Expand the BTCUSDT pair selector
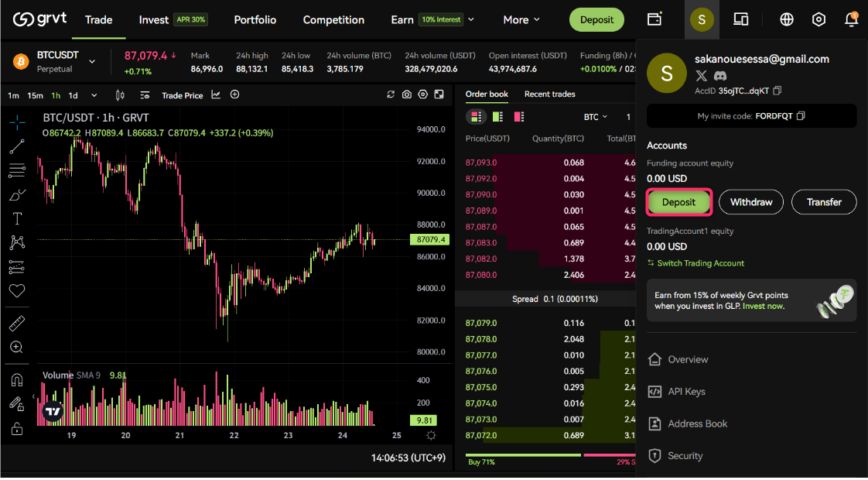The image size is (868, 480). (x=92, y=62)
